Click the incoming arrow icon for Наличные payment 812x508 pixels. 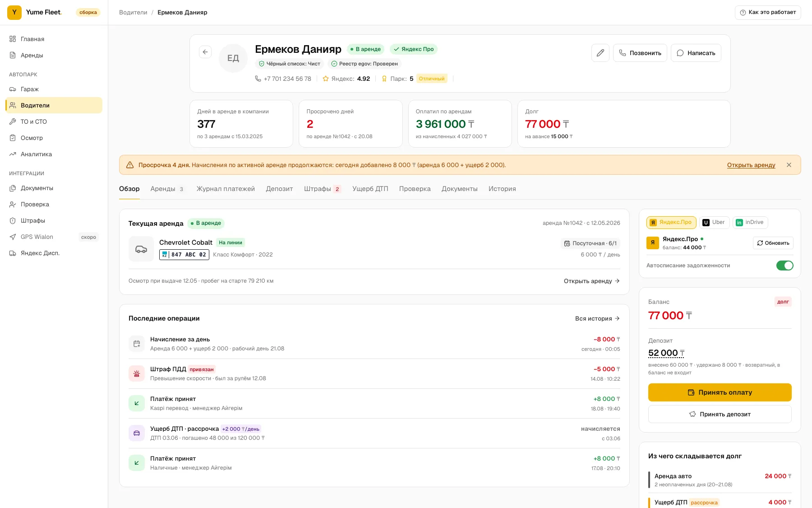click(x=137, y=463)
